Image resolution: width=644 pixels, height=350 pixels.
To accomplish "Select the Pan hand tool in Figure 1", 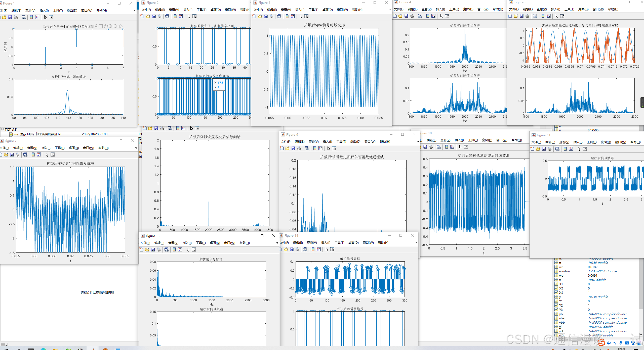I will click(106, 26).
